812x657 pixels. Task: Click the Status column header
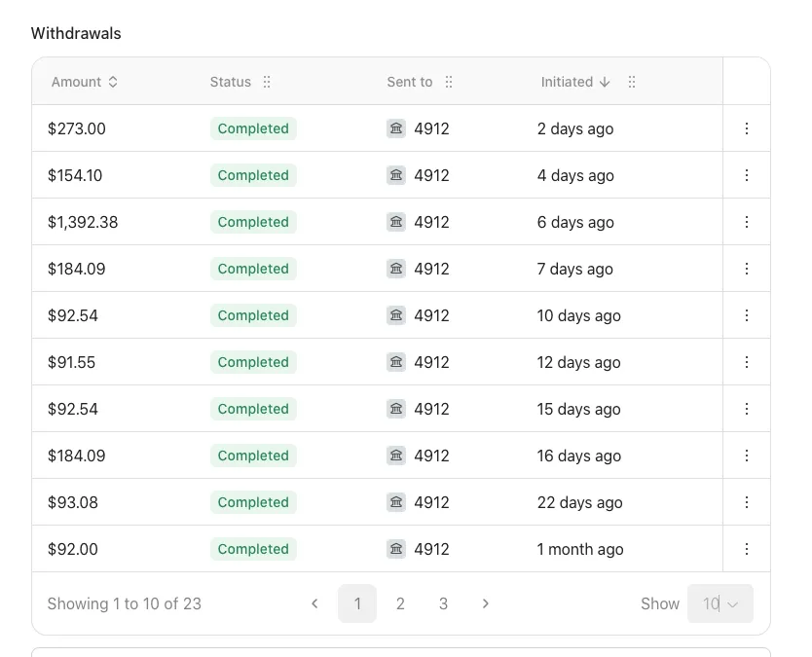tap(231, 82)
